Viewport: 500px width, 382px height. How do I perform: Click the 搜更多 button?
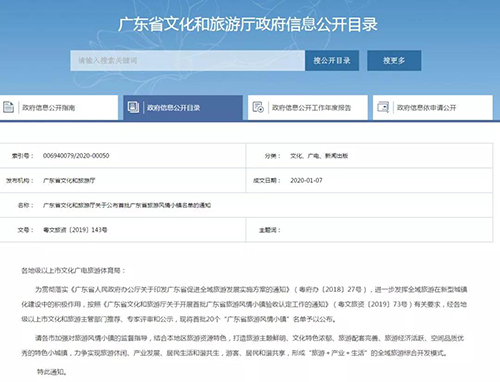click(394, 61)
